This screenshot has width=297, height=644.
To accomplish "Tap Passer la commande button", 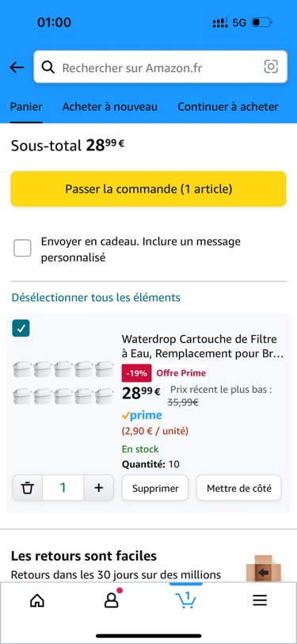I will click(x=148, y=189).
